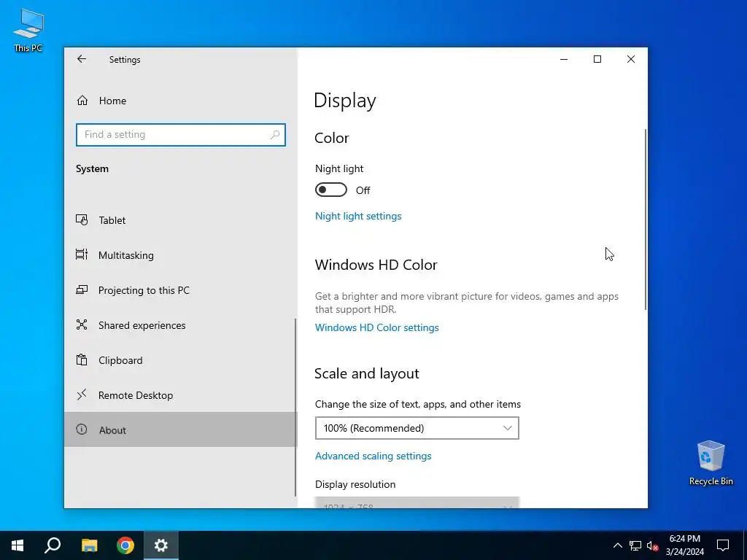Click the sidebar vertical scrollbar
The image size is (747, 560).
pos(295,408)
